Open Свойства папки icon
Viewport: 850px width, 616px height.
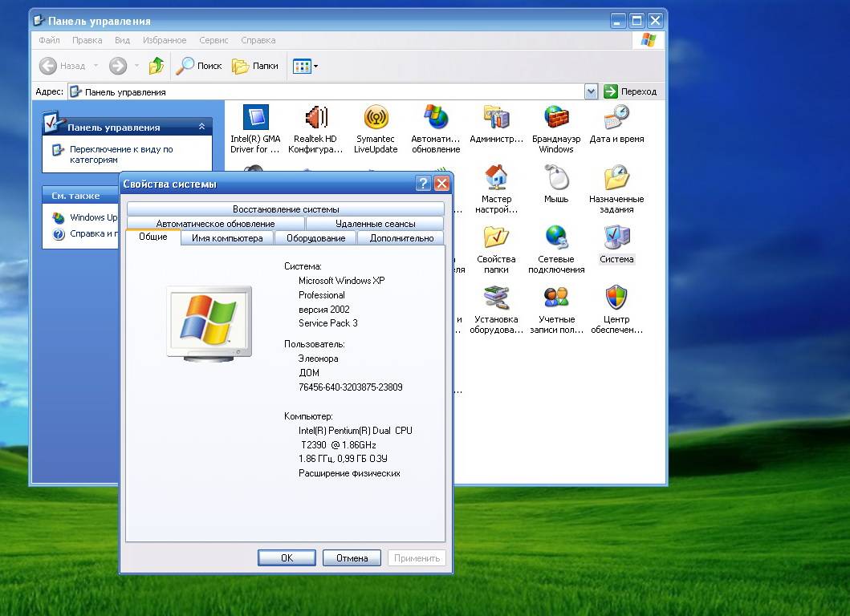coord(497,249)
